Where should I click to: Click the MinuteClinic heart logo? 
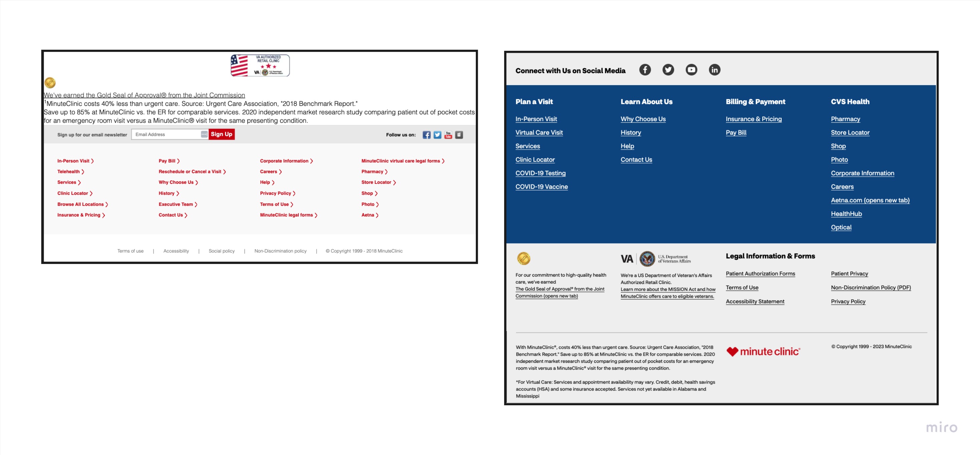733,351
